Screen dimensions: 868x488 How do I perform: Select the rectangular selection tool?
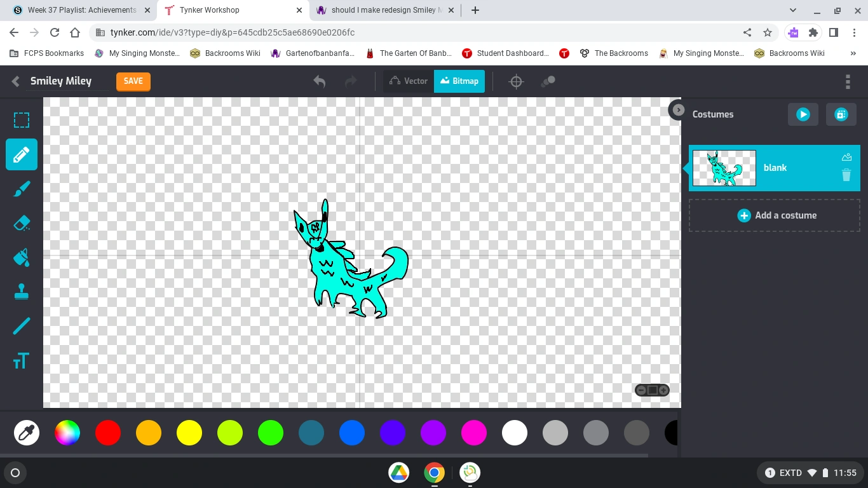[x=22, y=119]
